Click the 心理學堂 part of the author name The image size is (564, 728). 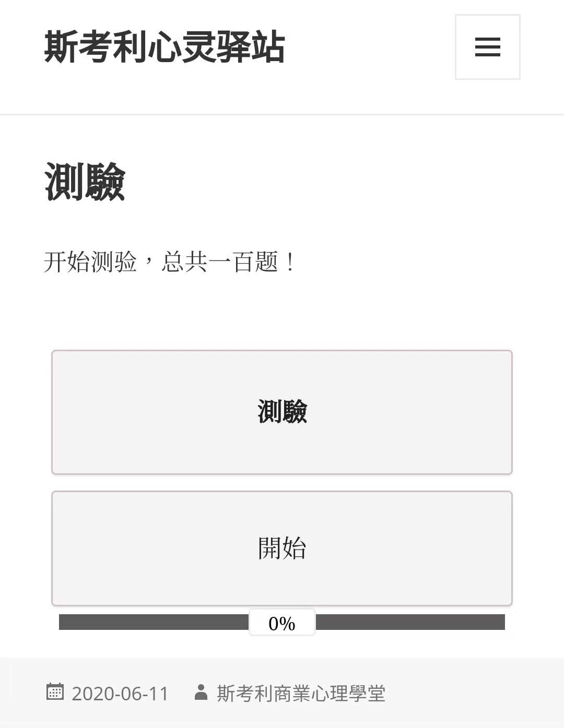348,694
